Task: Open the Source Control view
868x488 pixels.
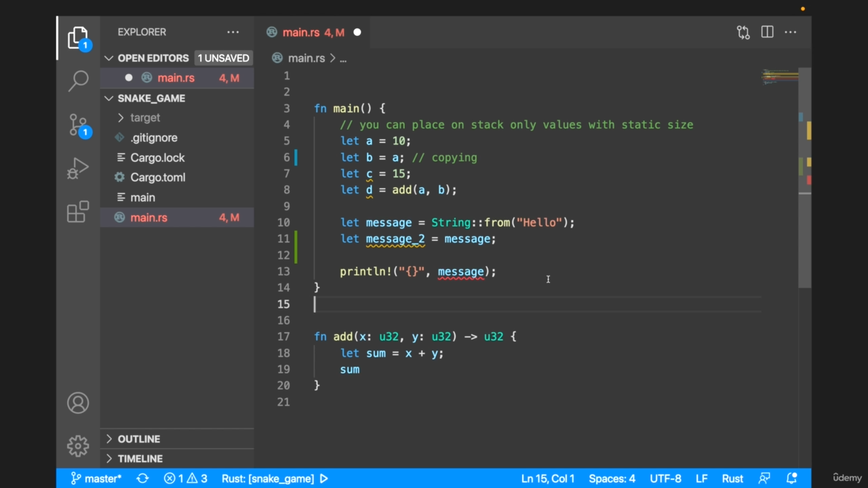Action: [78, 125]
